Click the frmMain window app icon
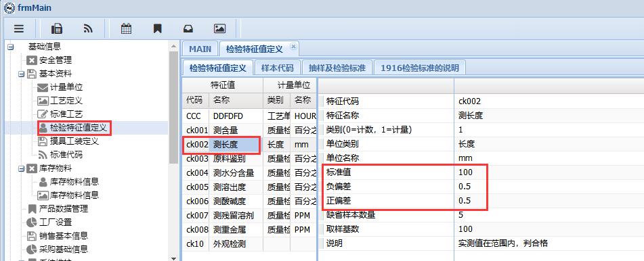The image size is (644, 261). click(8, 8)
